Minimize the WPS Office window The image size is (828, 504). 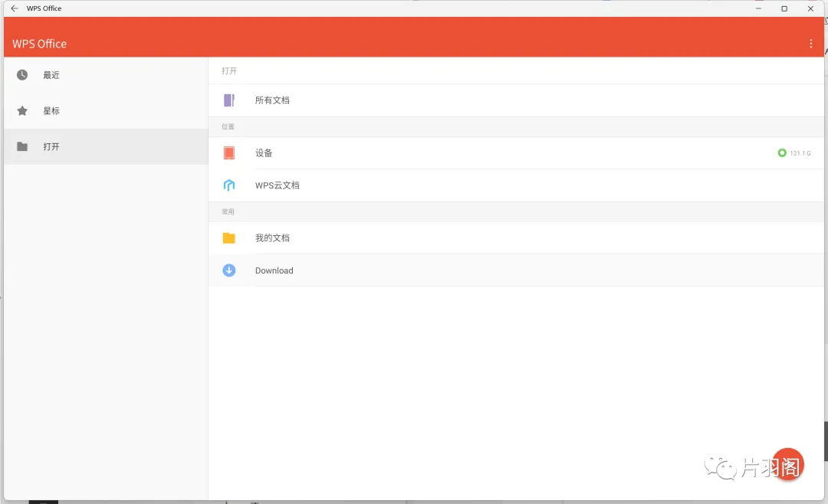pyautogui.click(x=758, y=8)
